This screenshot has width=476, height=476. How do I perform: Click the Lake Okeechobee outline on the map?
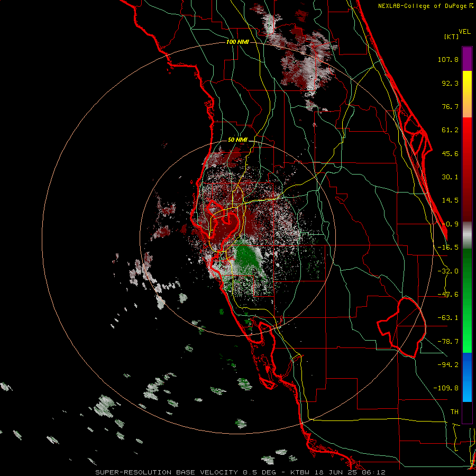pyautogui.click(x=401, y=327)
